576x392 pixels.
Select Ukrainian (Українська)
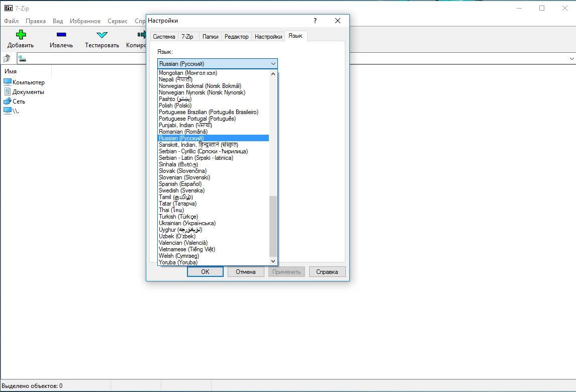[x=213, y=223]
